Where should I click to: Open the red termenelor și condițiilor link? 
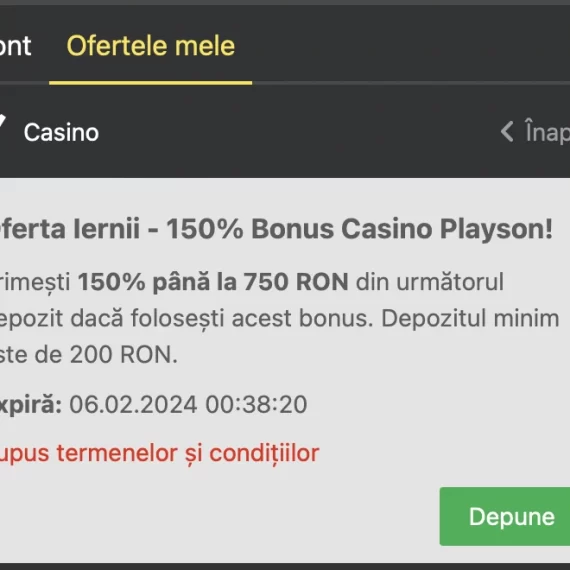point(159,454)
